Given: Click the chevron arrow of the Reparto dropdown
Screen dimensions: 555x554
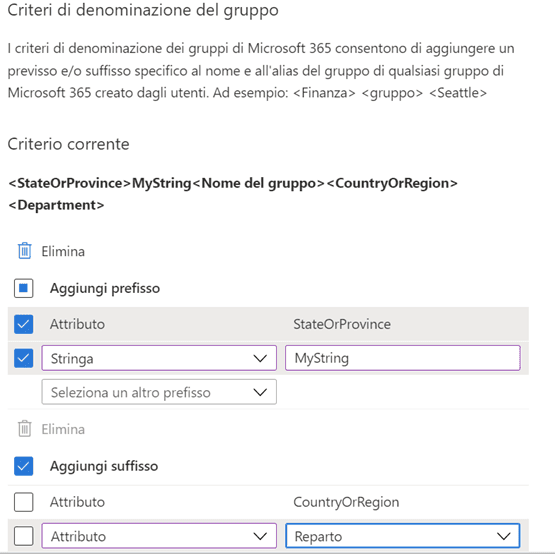Looking at the screenshot, I should [504, 536].
